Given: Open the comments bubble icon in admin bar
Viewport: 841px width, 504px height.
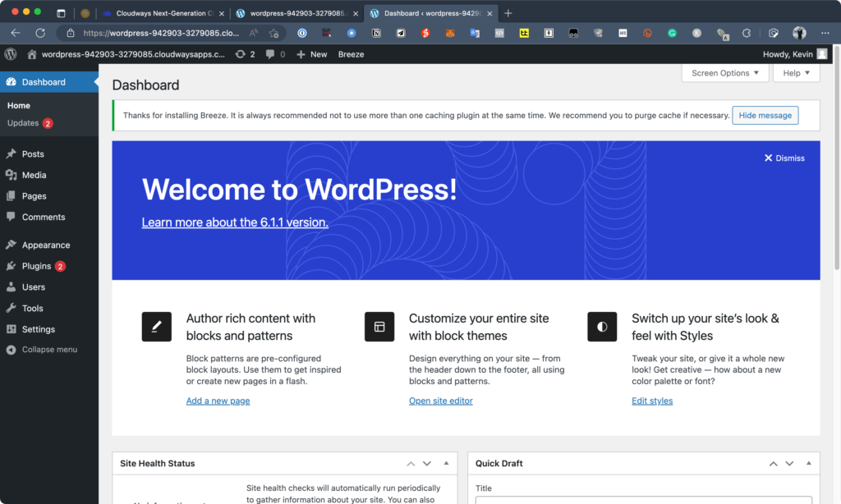Looking at the screenshot, I should click(275, 54).
